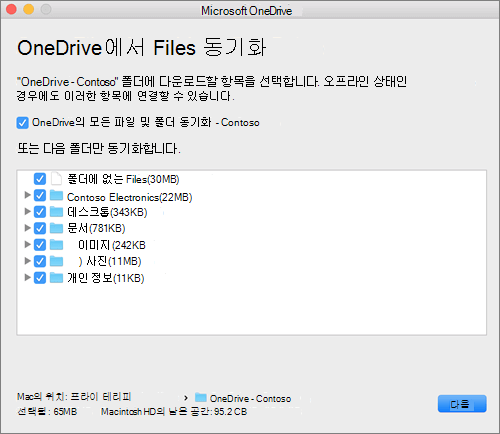Select the 문서(781KB) label
This screenshot has height=434, width=500.
coord(96,228)
